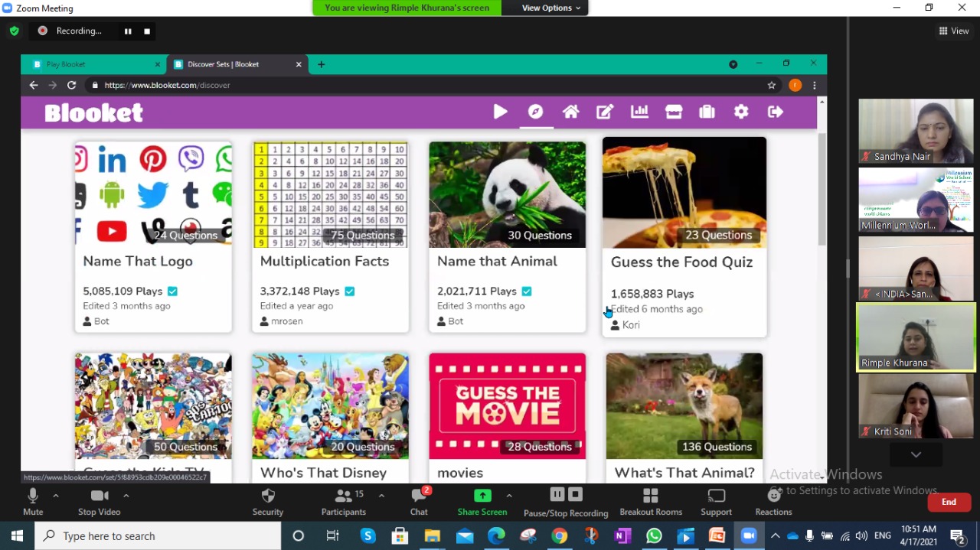Click the red End meeting button
980x550 pixels.
(949, 502)
